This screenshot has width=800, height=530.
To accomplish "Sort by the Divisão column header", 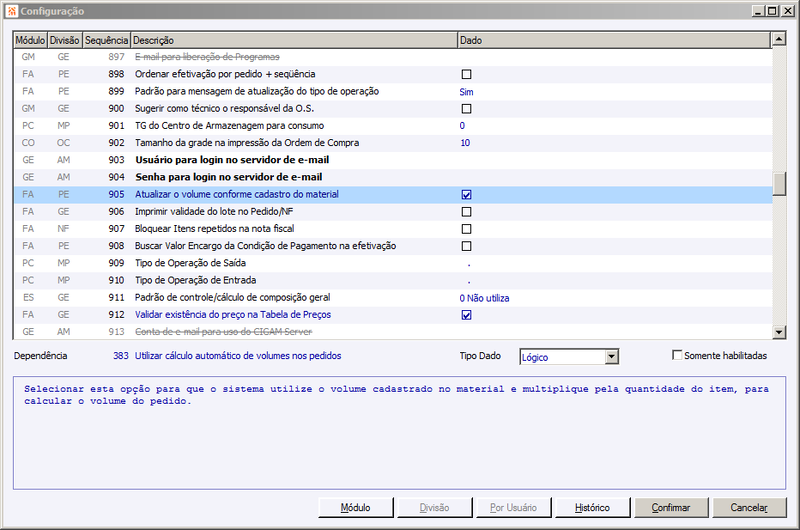I will coord(65,40).
